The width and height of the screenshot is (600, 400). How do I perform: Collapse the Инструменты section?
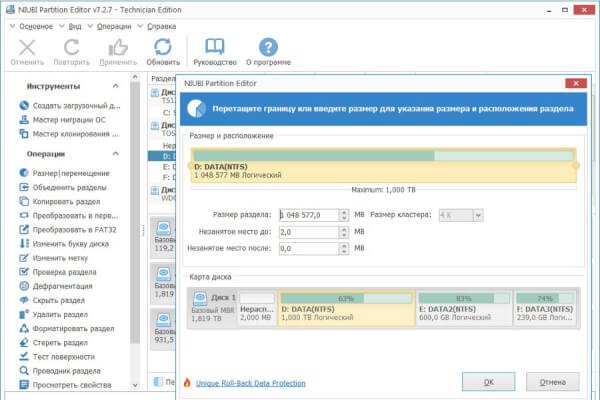coord(116,86)
